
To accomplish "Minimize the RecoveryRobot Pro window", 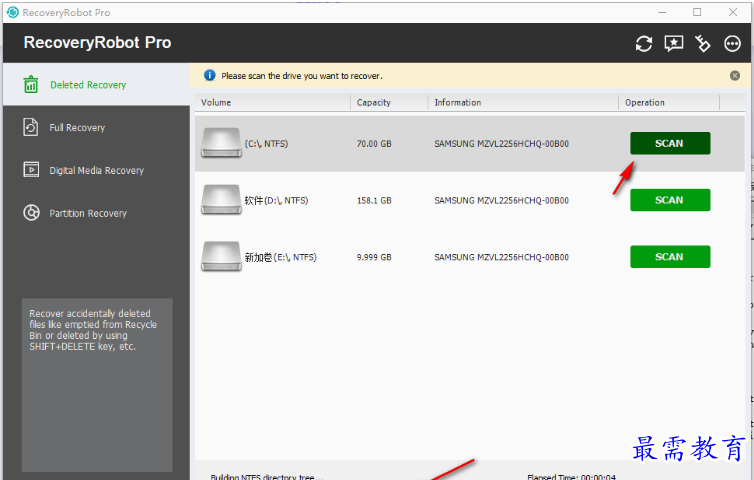I will coord(662,13).
